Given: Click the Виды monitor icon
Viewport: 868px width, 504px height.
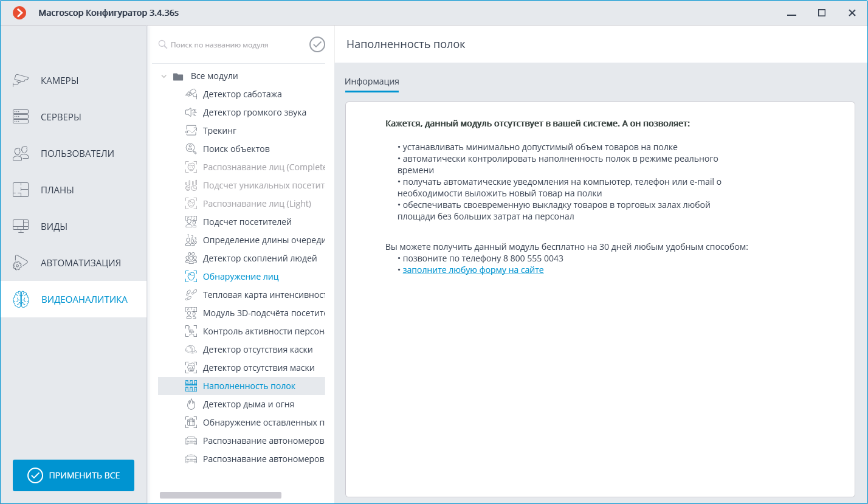Looking at the screenshot, I should (x=21, y=226).
